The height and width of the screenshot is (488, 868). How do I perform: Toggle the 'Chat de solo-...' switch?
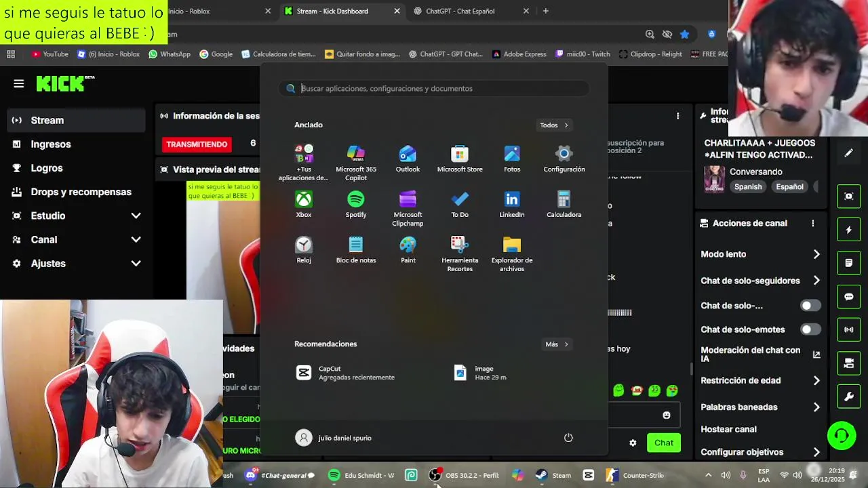click(810, 306)
